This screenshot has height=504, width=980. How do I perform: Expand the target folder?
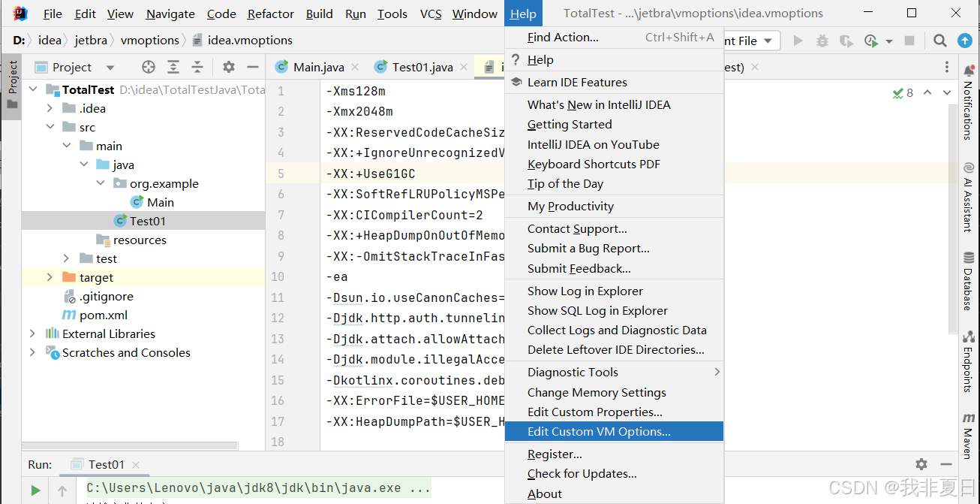(x=50, y=277)
